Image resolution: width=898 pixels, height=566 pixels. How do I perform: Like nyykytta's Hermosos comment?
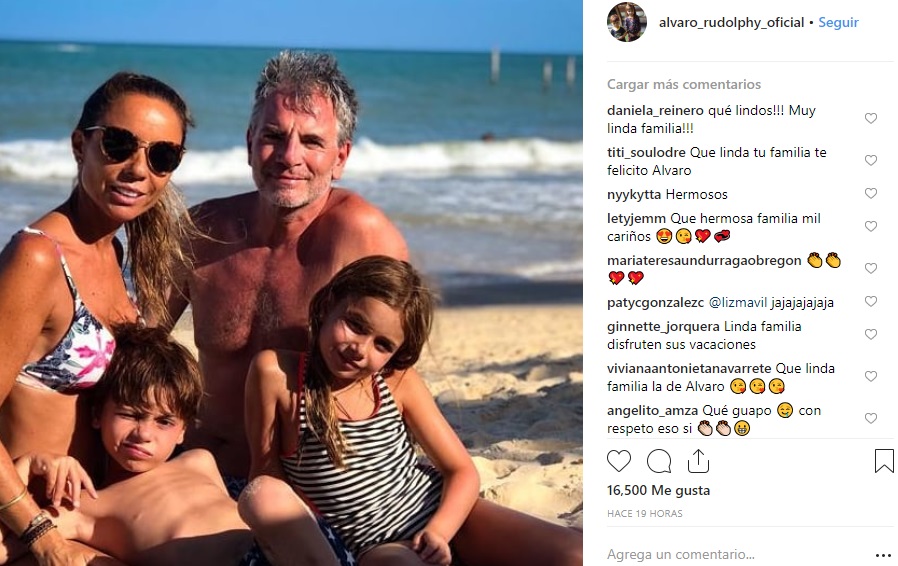[x=871, y=194]
